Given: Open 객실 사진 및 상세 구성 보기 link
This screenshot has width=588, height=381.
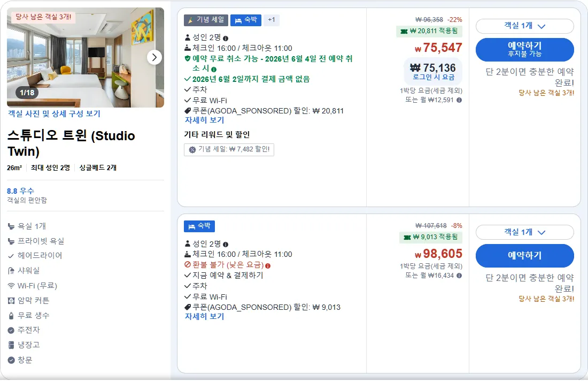Looking at the screenshot, I should tap(55, 114).
